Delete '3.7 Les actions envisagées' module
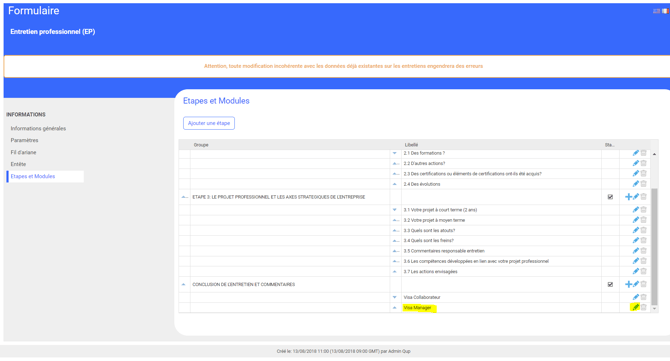Screen dimensions: 670x361 point(644,271)
